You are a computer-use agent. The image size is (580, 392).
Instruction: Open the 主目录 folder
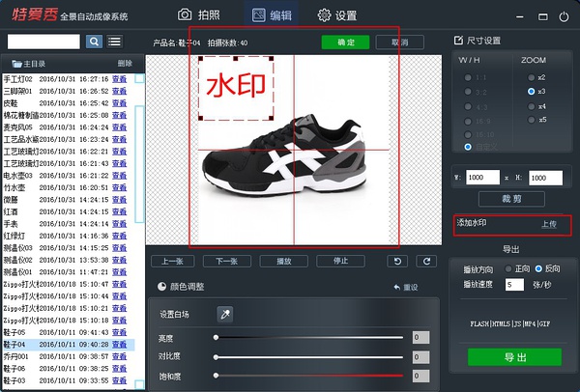coord(28,64)
